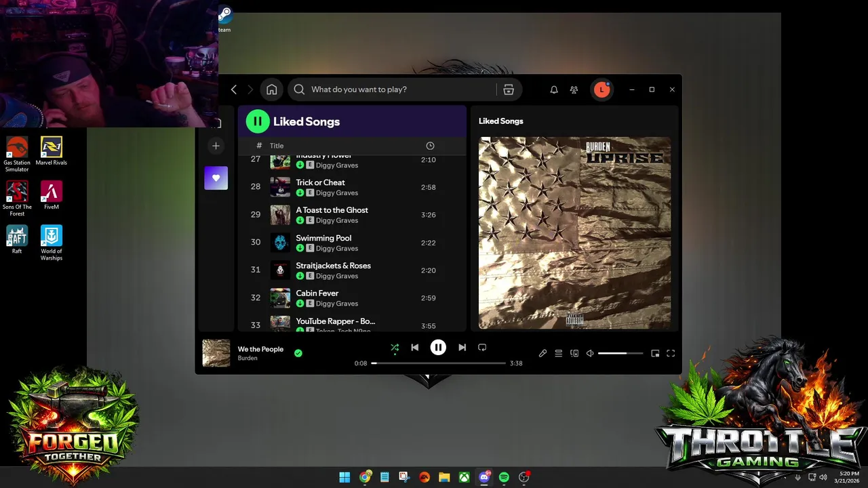The height and width of the screenshot is (488, 868).
Task: Open the lyrics microphone icon
Action: coord(542,353)
